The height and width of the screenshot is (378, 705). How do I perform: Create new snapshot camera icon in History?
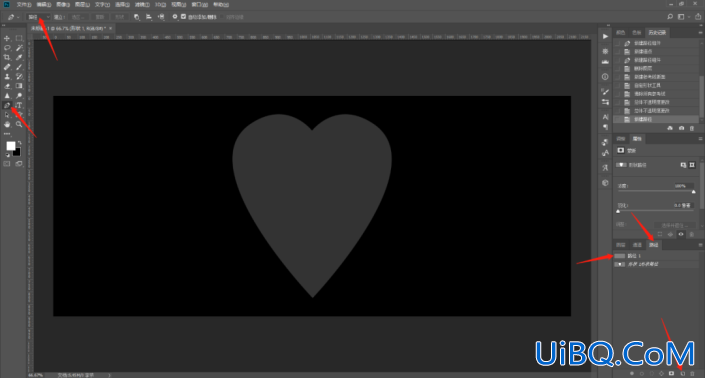point(682,129)
